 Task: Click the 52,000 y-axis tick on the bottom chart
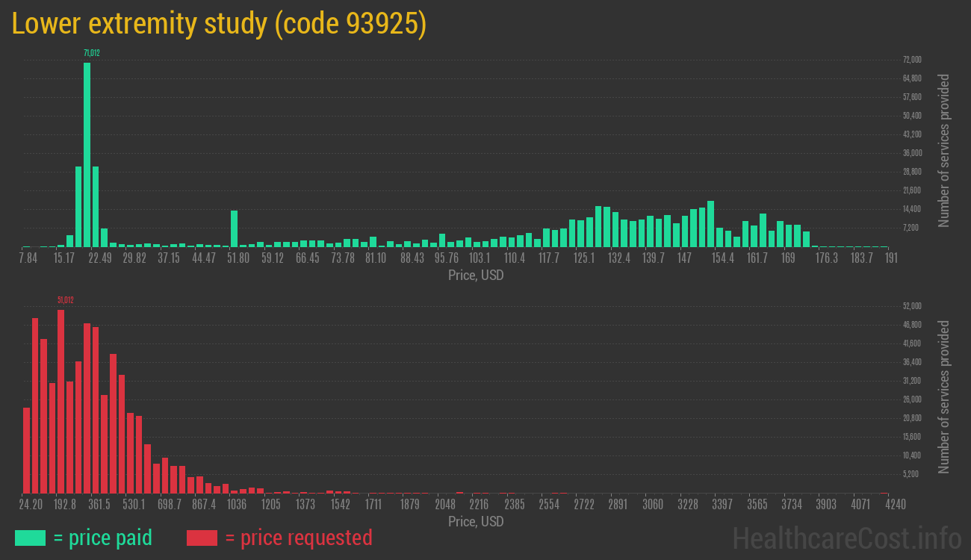(911, 306)
